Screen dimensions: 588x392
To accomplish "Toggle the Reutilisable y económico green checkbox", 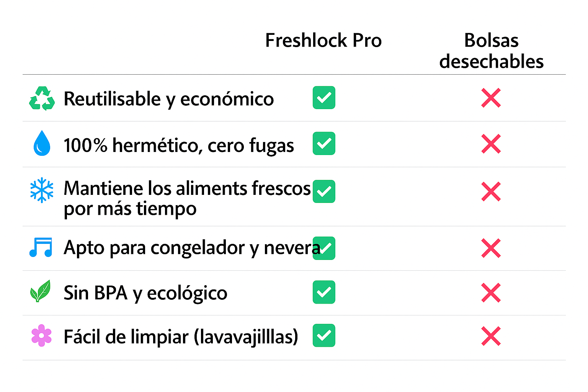I will click(324, 98).
